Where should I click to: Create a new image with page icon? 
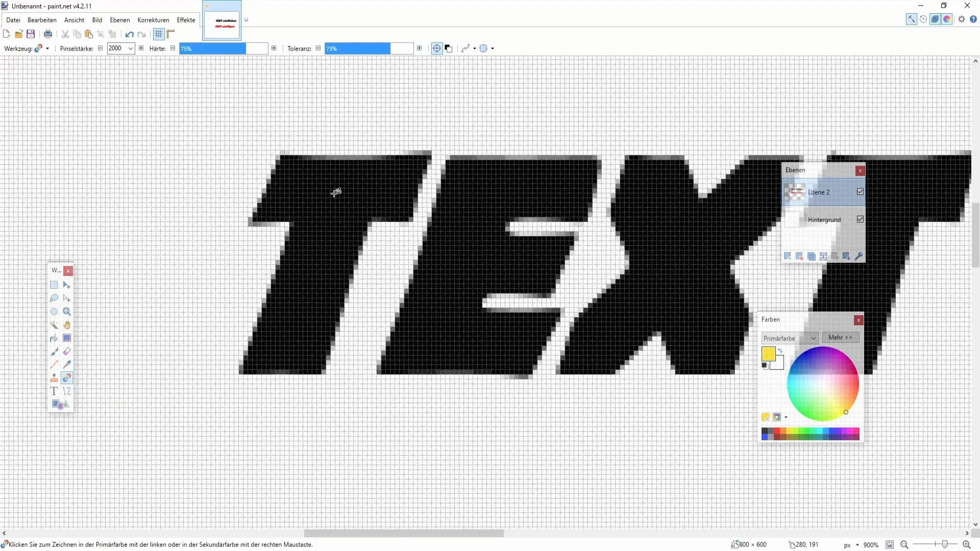tap(6, 34)
